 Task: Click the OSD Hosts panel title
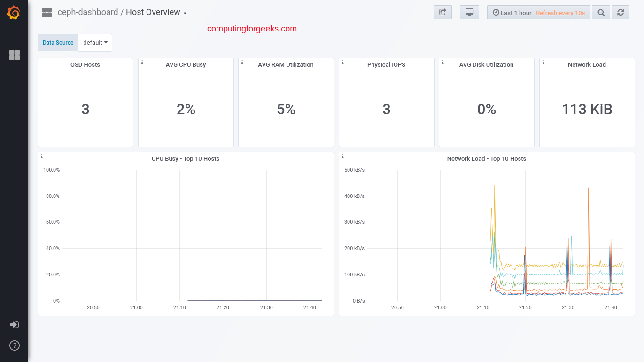[85, 65]
